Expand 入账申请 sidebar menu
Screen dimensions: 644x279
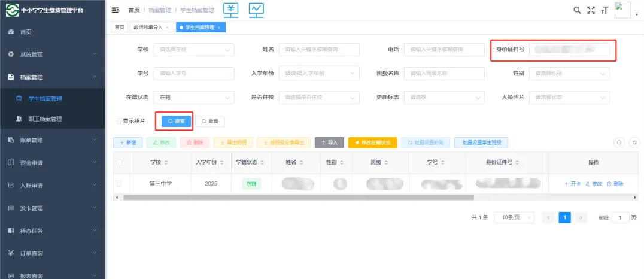pyautogui.click(x=53, y=186)
